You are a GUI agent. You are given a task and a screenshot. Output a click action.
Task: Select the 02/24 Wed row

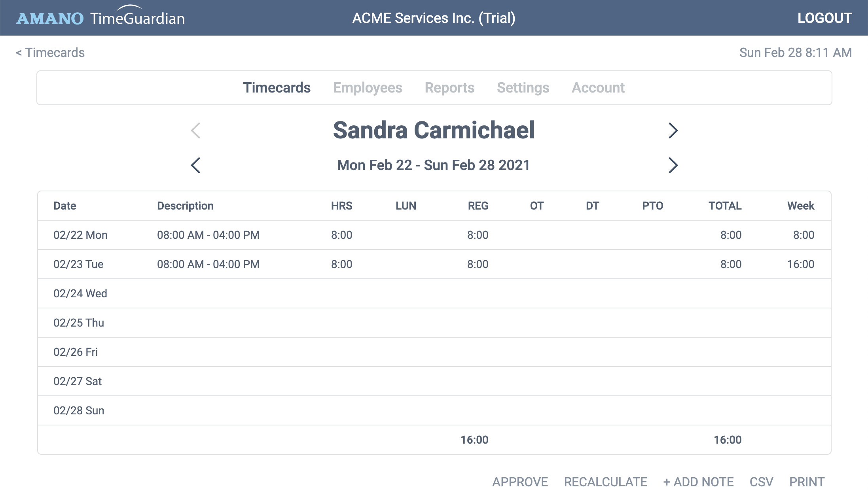[x=434, y=293]
